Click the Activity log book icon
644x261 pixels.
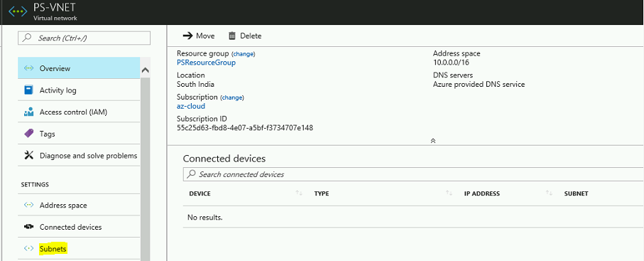[x=28, y=90]
